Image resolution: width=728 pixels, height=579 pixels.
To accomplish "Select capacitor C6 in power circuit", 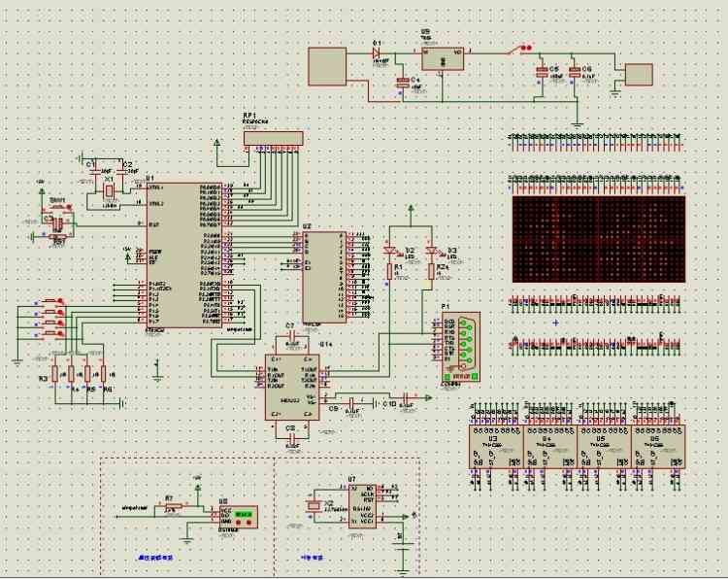I will point(575,72).
